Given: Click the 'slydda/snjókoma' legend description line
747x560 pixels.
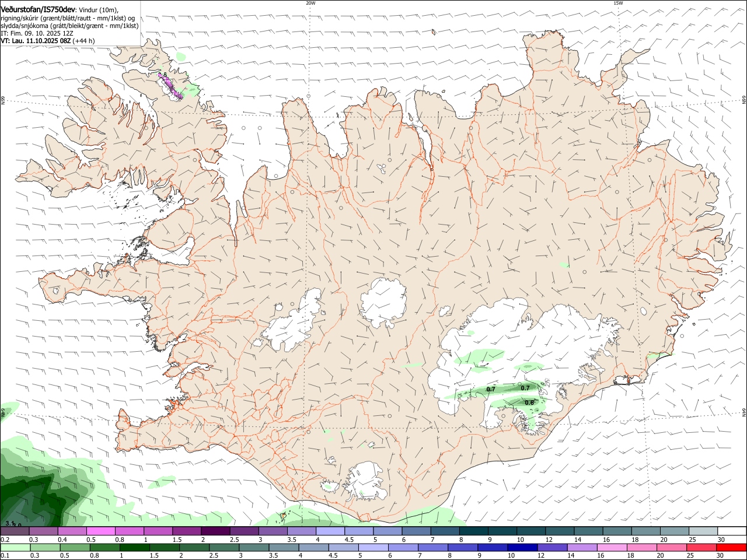Looking at the screenshot, I should 69,26.
